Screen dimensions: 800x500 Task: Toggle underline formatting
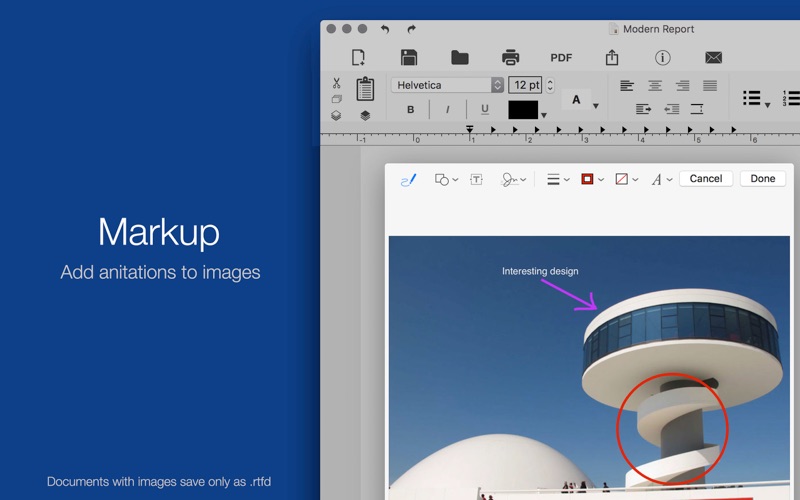pyautogui.click(x=485, y=110)
